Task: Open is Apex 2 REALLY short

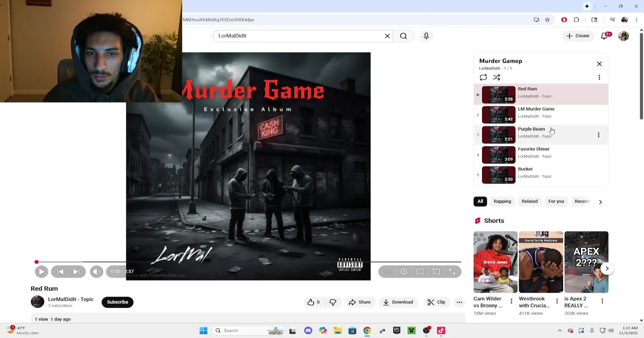Action: pyautogui.click(x=586, y=262)
